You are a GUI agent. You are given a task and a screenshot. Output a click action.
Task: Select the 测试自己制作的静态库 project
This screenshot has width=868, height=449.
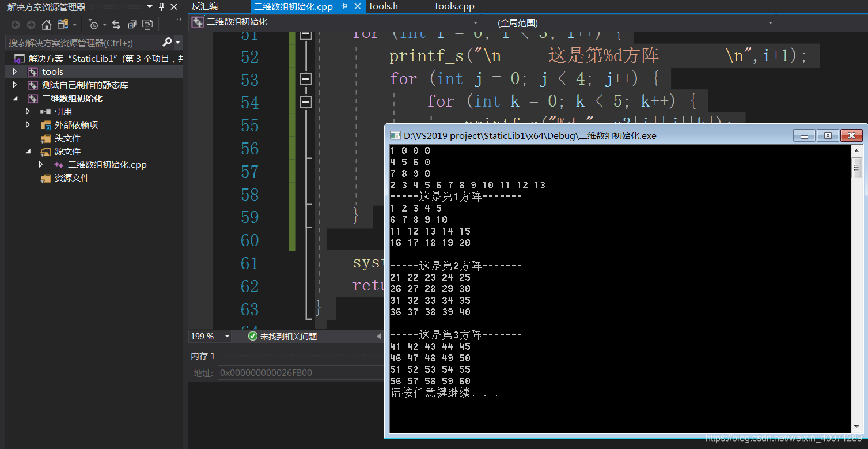tap(85, 85)
